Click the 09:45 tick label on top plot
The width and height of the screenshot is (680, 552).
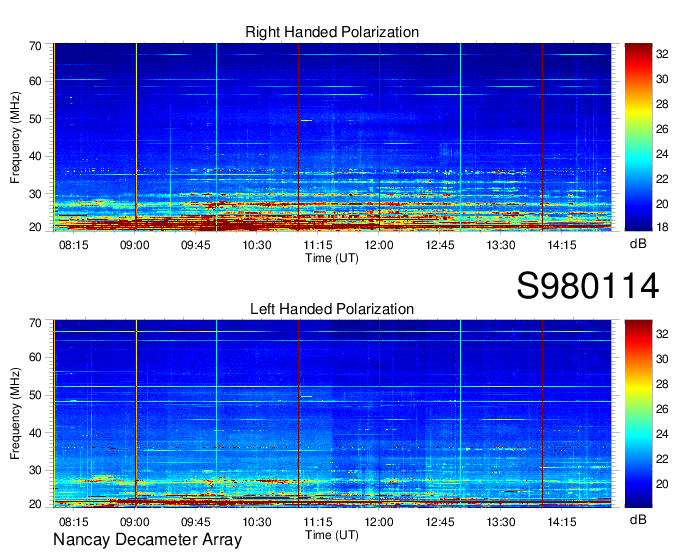tap(196, 245)
